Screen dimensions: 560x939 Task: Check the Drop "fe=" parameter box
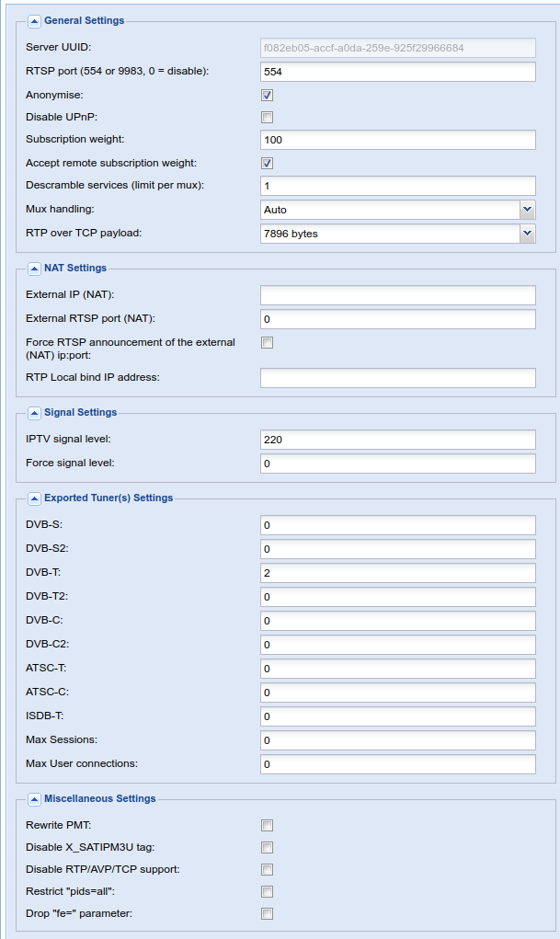pyautogui.click(x=268, y=913)
